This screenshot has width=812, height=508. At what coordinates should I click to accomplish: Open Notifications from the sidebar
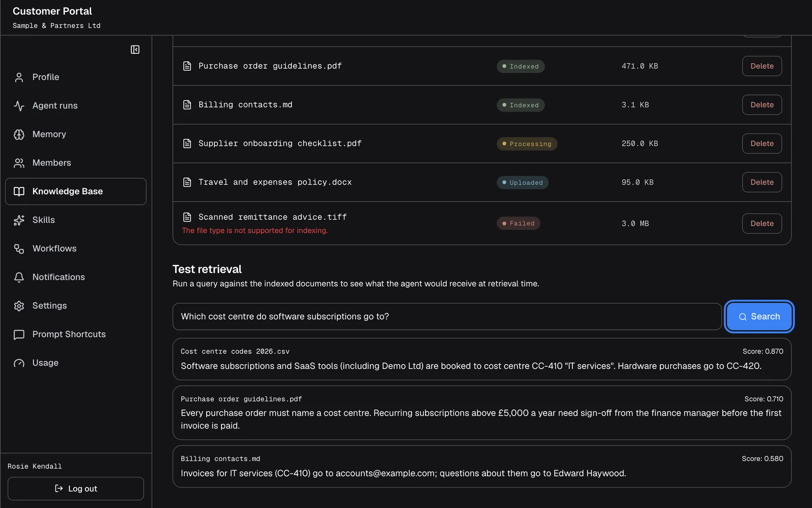[x=76, y=277]
